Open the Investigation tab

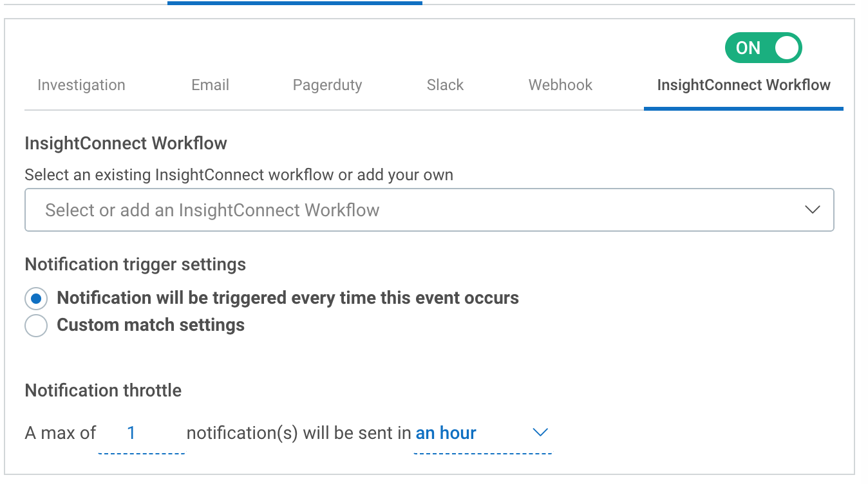(81, 85)
